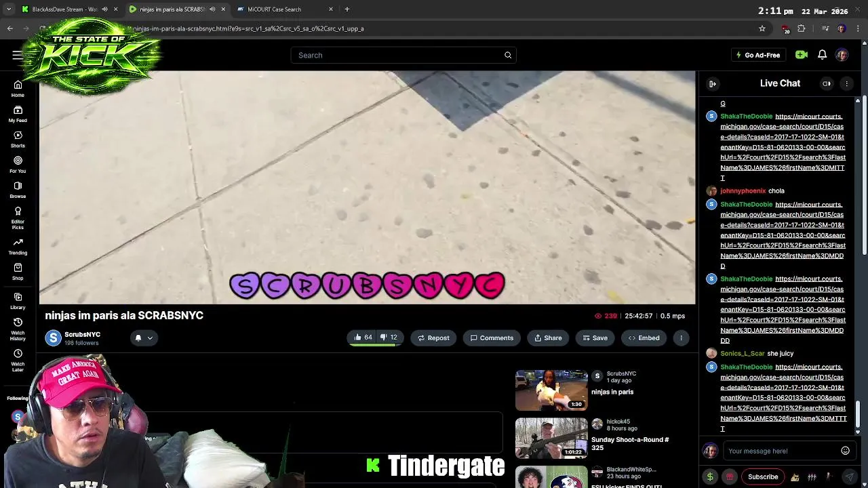Open Shop in the sidebar

pyautogui.click(x=18, y=272)
